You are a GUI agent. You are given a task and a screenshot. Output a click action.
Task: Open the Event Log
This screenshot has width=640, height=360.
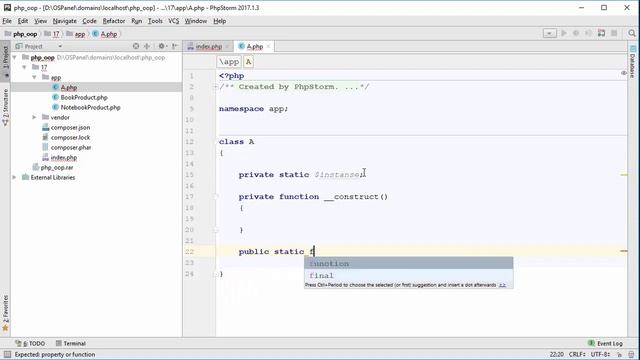(605, 344)
